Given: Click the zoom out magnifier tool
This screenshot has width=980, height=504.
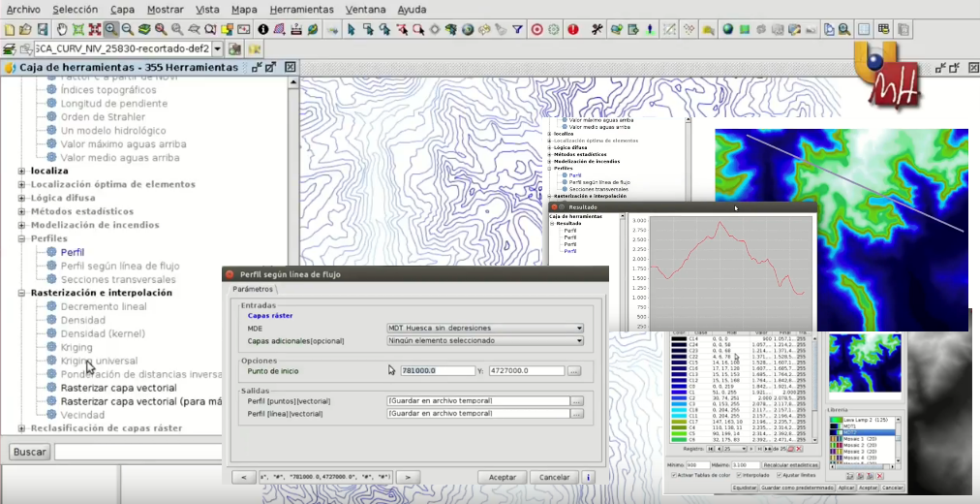Looking at the screenshot, I should coord(128,30).
